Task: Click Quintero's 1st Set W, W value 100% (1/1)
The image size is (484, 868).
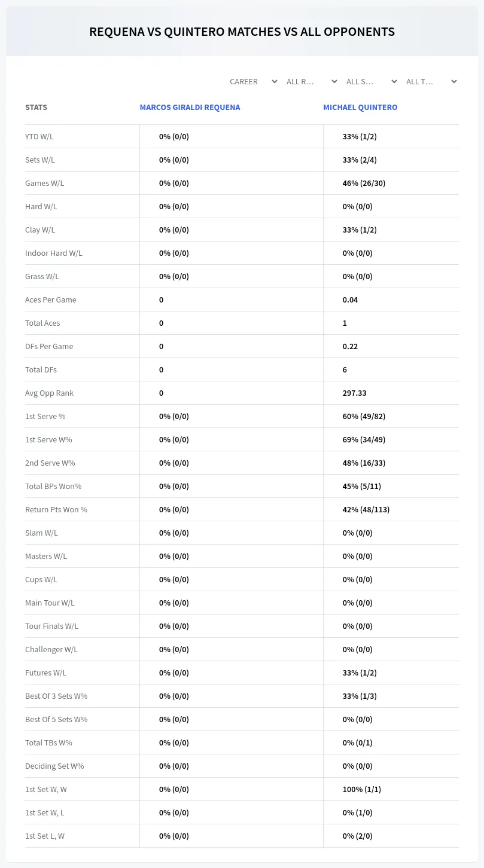Action: tap(362, 789)
